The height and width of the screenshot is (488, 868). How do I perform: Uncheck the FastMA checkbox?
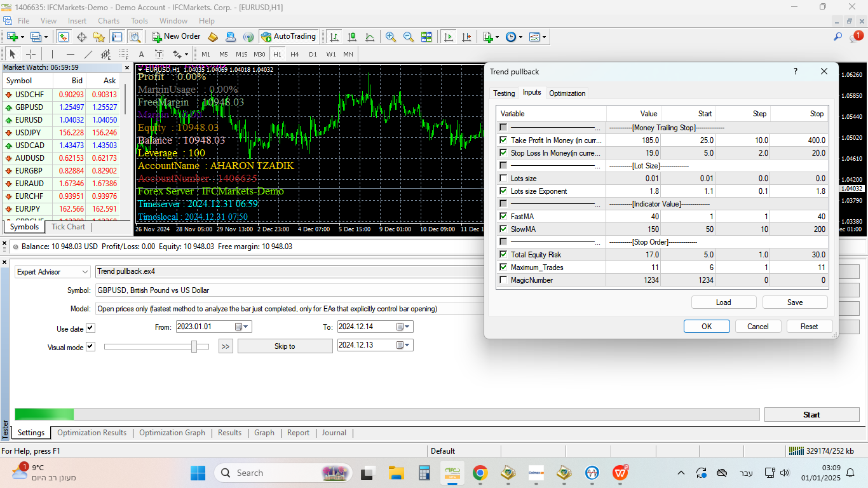(x=504, y=217)
